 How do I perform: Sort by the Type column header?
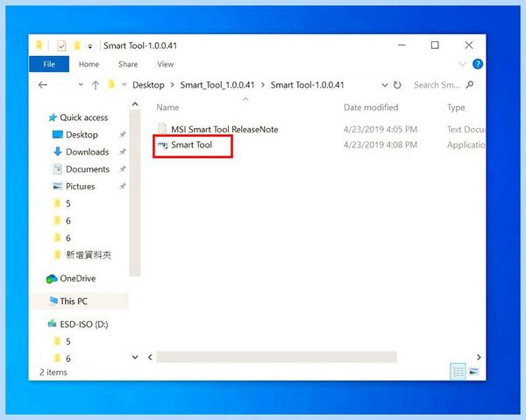tap(456, 107)
